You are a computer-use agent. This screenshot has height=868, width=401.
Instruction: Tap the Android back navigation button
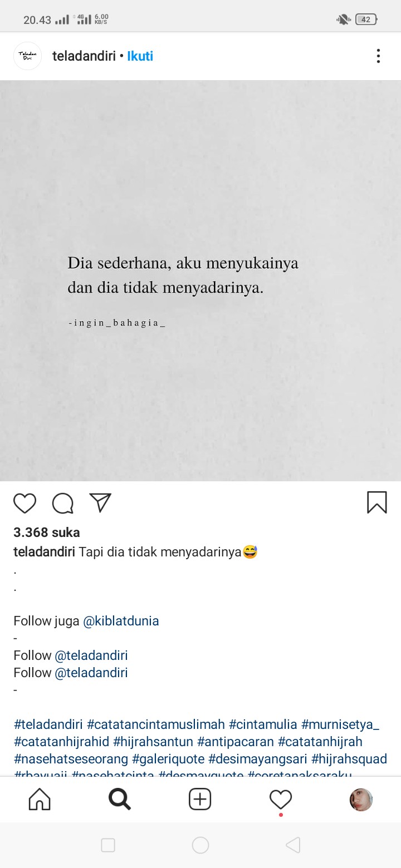coord(293,845)
